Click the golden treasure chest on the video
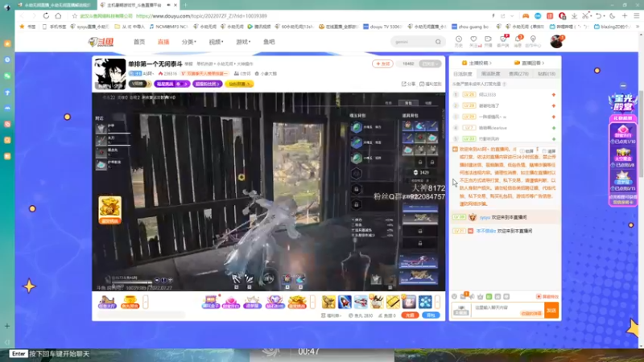 click(109, 210)
